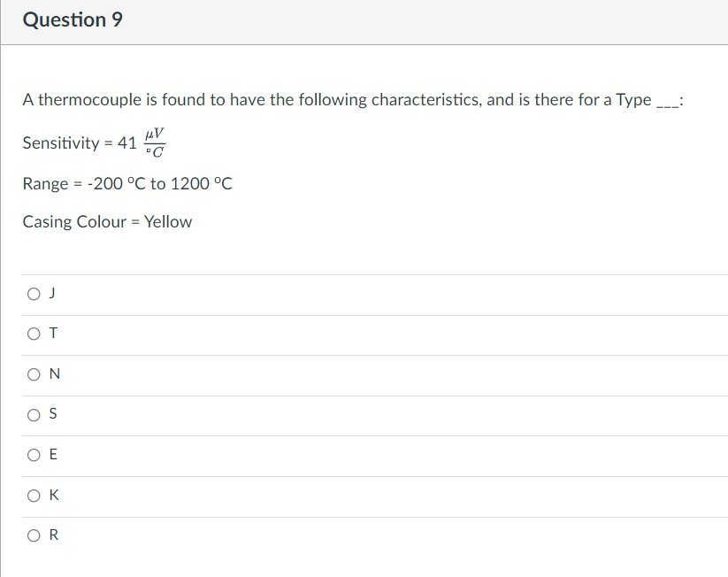Select the Type R radio button
The width and height of the screenshot is (728, 577).
(33, 535)
